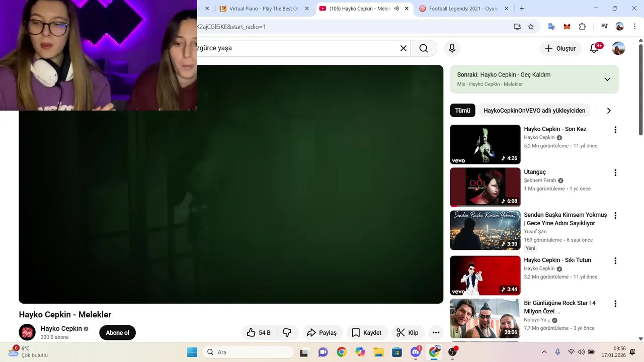Clear the YouTube search box text
The width and height of the screenshot is (644, 362).
[x=403, y=48]
